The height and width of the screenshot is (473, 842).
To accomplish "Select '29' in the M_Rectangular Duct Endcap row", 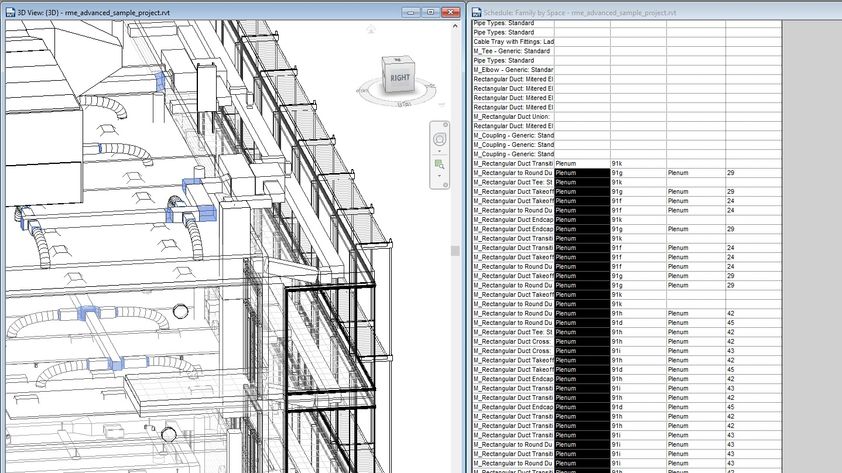I will (x=753, y=229).
